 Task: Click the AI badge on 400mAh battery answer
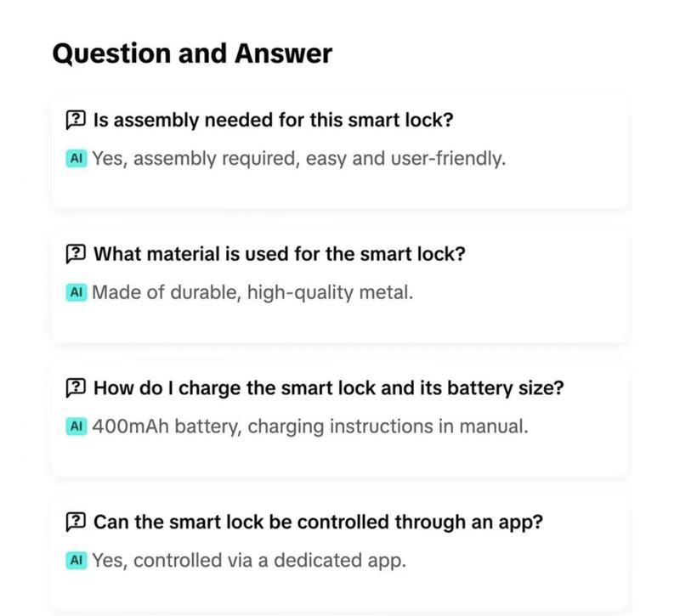pyautogui.click(x=76, y=427)
